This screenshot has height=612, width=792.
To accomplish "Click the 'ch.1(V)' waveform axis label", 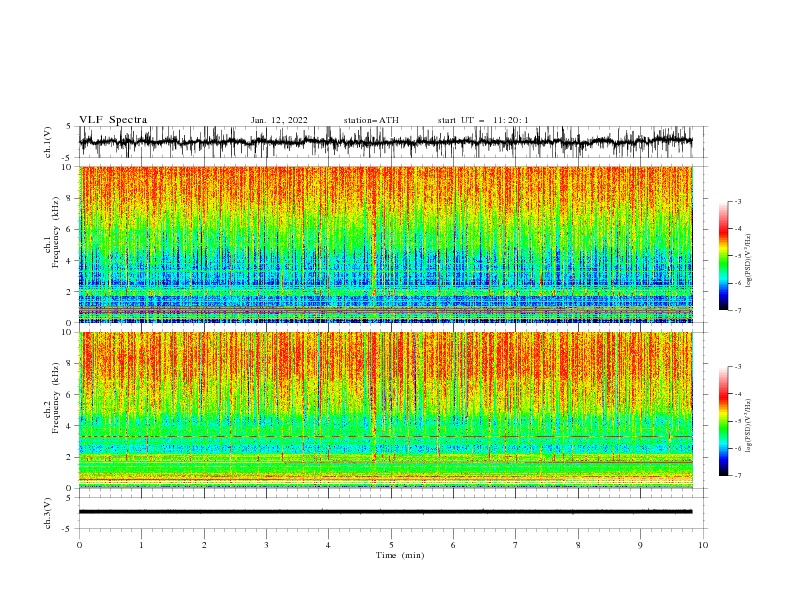I will coord(48,142).
